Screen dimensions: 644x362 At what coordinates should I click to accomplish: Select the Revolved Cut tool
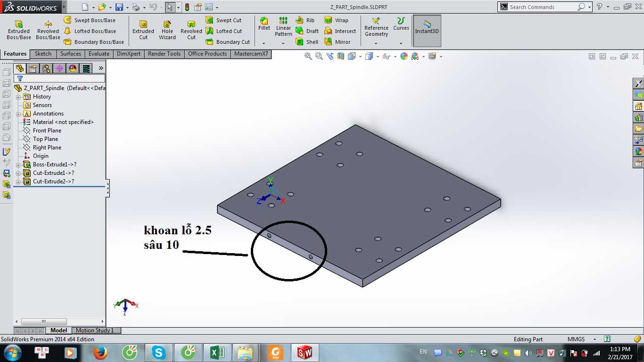191,30
